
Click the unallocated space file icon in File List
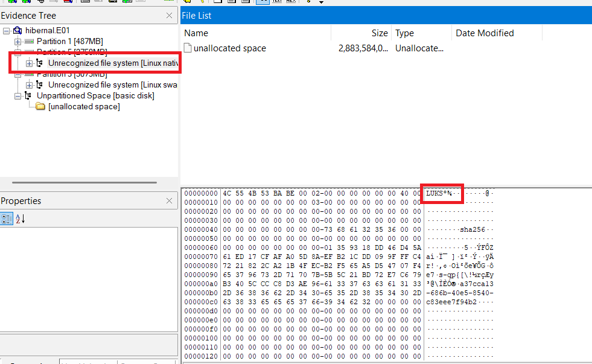point(188,48)
